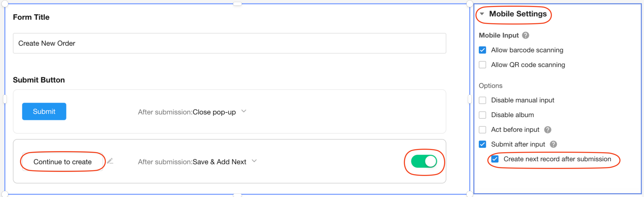This screenshot has width=644, height=197.
Task: Click the help icon beside Act before input
Action: [x=548, y=130]
